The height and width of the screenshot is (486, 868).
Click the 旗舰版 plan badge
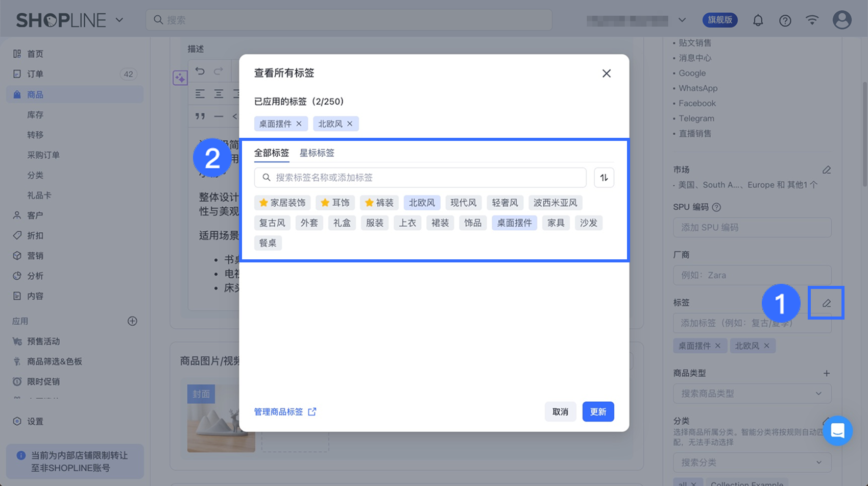click(720, 20)
